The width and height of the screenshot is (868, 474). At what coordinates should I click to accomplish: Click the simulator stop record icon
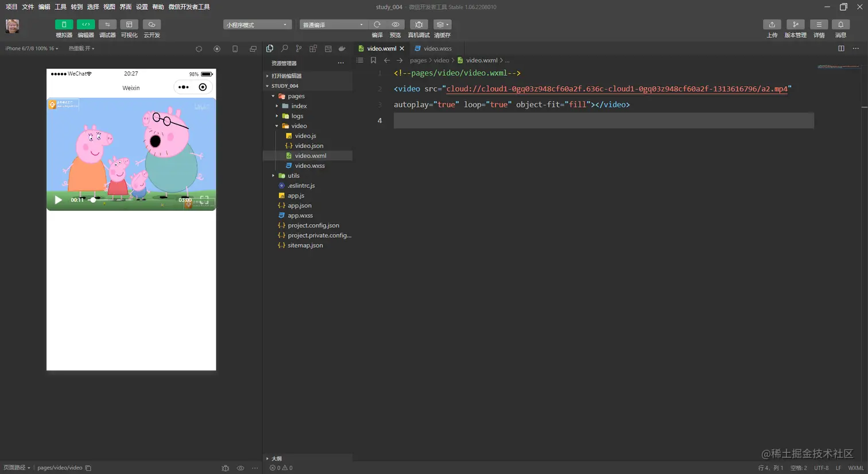click(x=217, y=49)
